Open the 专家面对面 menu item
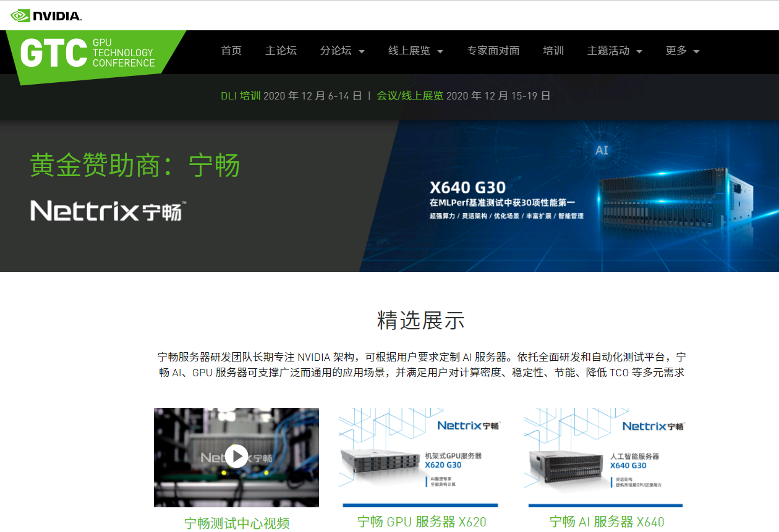Viewport: 779px width, 532px height. click(x=493, y=51)
